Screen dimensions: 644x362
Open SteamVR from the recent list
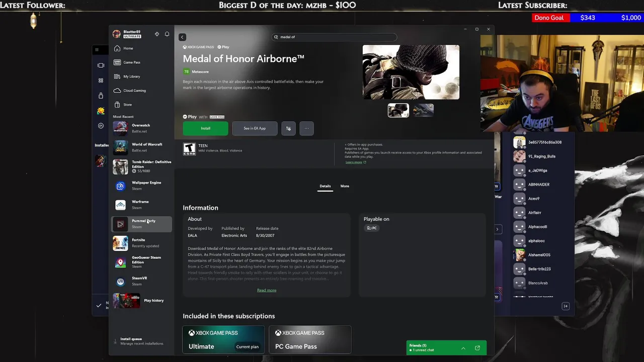pos(141,281)
